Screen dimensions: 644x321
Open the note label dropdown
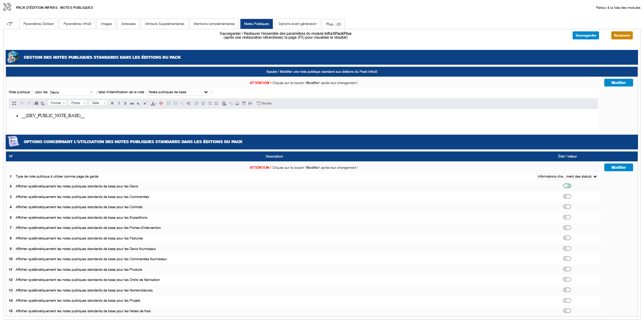[x=178, y=92]
